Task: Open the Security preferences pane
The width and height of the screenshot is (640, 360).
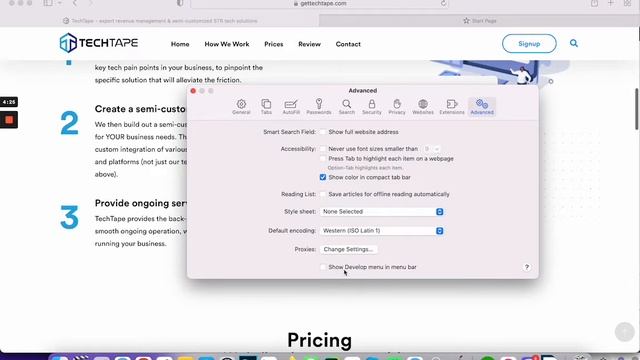Action: (x=371, y=107)
